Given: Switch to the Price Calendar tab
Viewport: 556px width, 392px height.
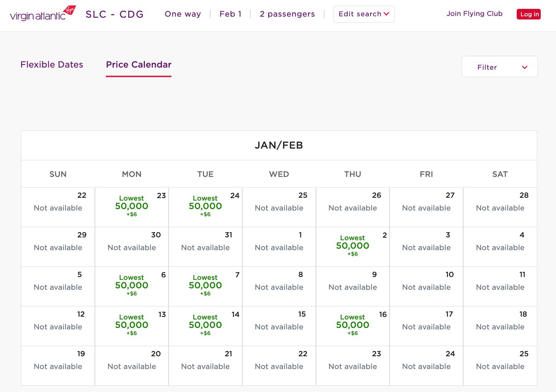Looking at the screenshot, I should 138,65.
